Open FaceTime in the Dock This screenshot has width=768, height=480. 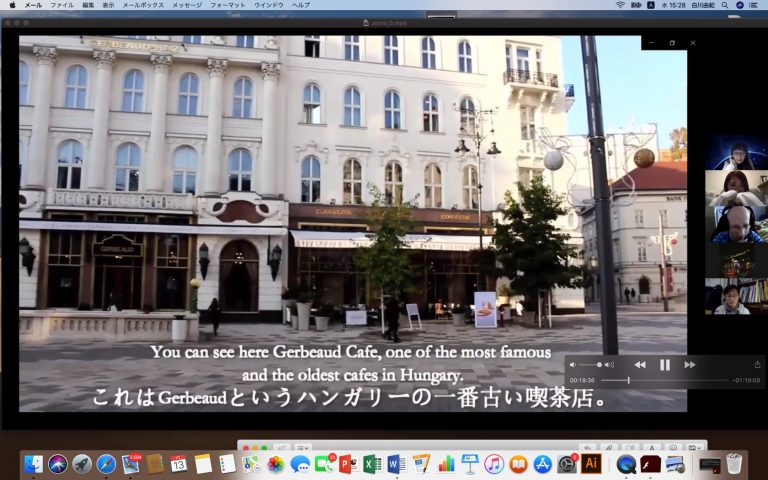[x=324, y=463]
